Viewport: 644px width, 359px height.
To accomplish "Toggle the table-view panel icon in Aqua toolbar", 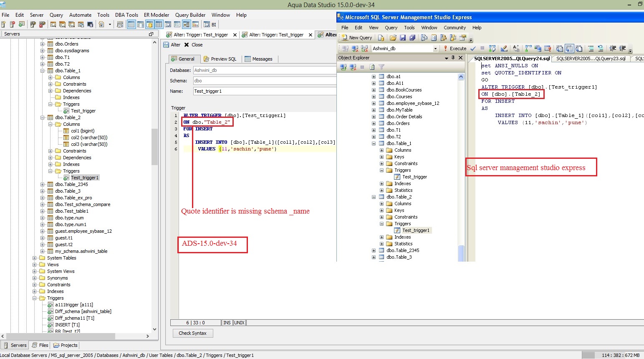I will (131, 24).
